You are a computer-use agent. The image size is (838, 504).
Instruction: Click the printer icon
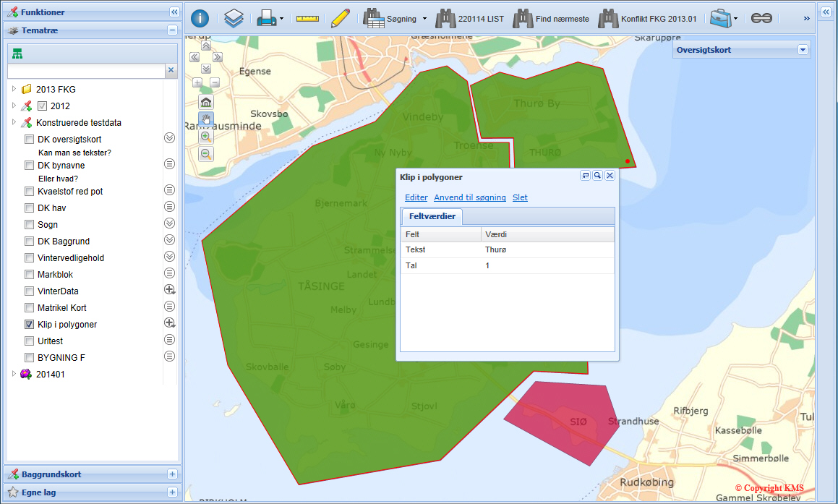tap(266, 19)
